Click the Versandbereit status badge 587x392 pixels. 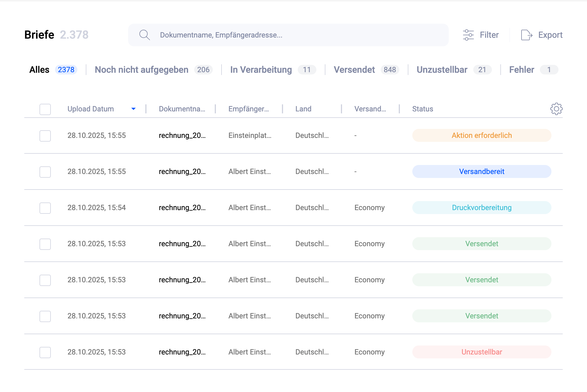point(481,172)
